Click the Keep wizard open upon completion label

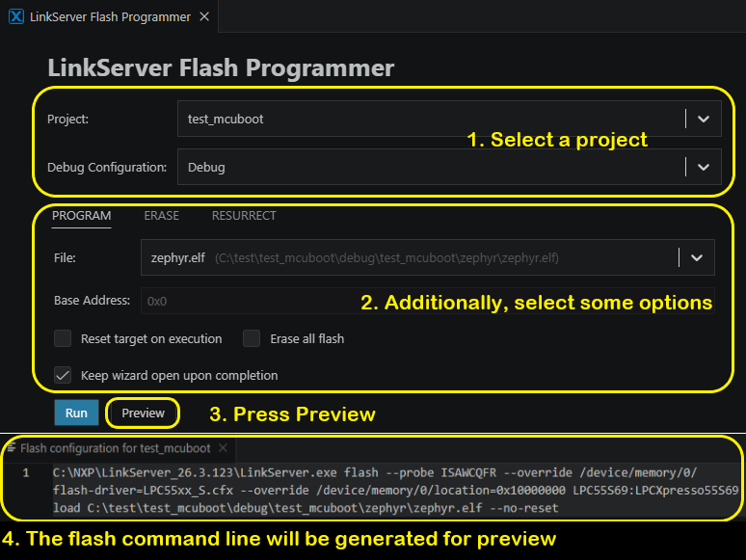[179, 375]
